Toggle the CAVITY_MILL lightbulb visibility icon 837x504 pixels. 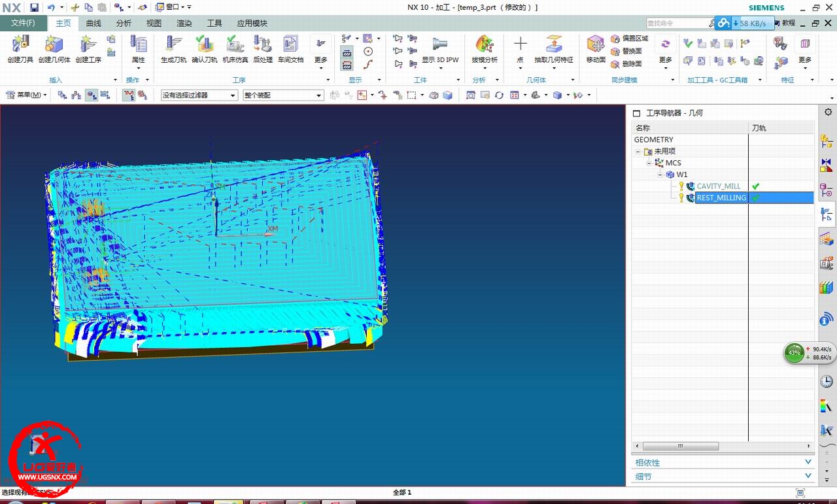pyautogui.click(x=681, y=186)
